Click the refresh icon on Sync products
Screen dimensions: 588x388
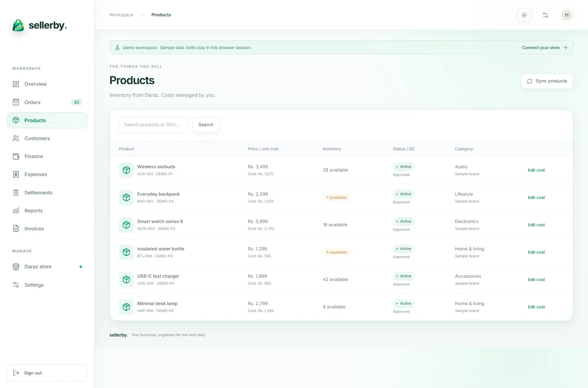click(x=530, y=81)
